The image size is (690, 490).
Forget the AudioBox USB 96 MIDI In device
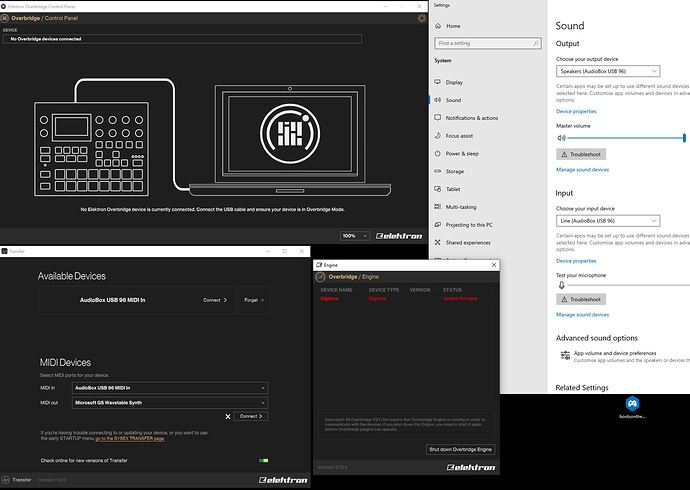coord(253,300)
